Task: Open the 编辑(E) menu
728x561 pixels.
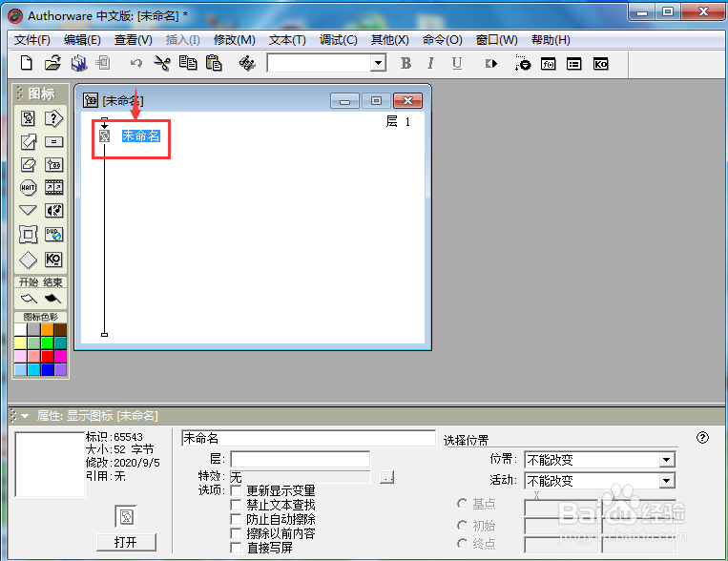Action: [82, 40]
